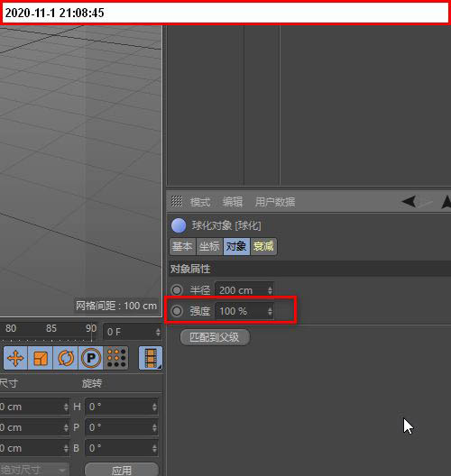451x476 pixels.
Task: Open the 模式 menu
Action: tap(200, 202)
